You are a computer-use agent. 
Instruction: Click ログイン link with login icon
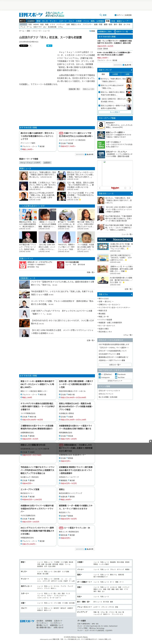(x=119, y=15)
